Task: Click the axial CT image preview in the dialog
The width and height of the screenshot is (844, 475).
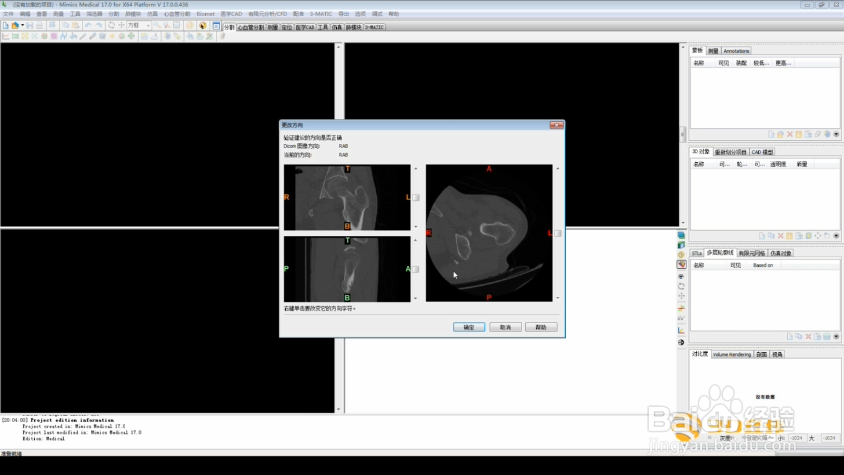Action: tap(489, 233)
